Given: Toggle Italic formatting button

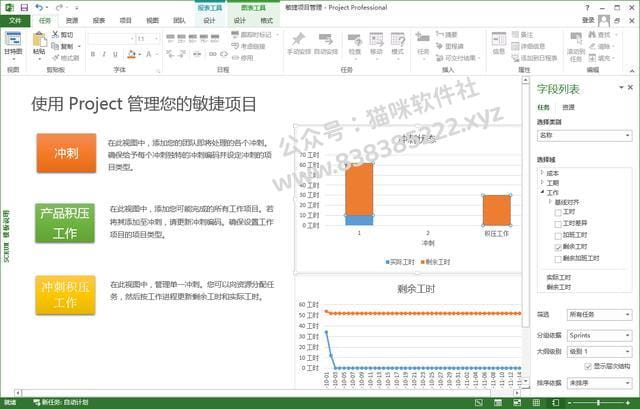Looking at the screenshot, I should pyautogui.click(x=104, y=54).
